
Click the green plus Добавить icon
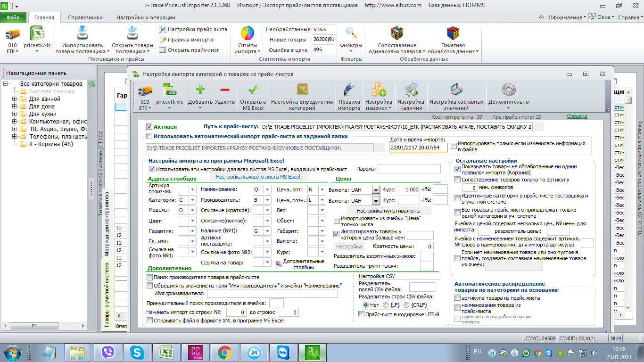[200, 90]
